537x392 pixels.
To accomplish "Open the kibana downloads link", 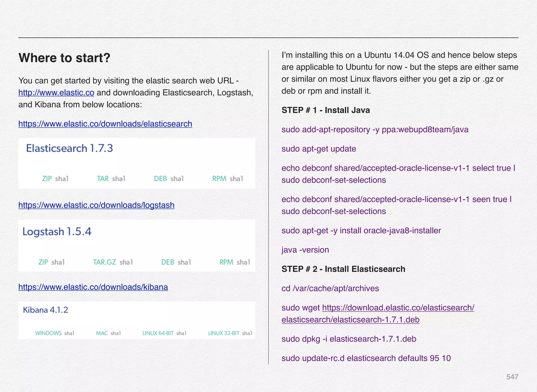I will pos(93,287).
